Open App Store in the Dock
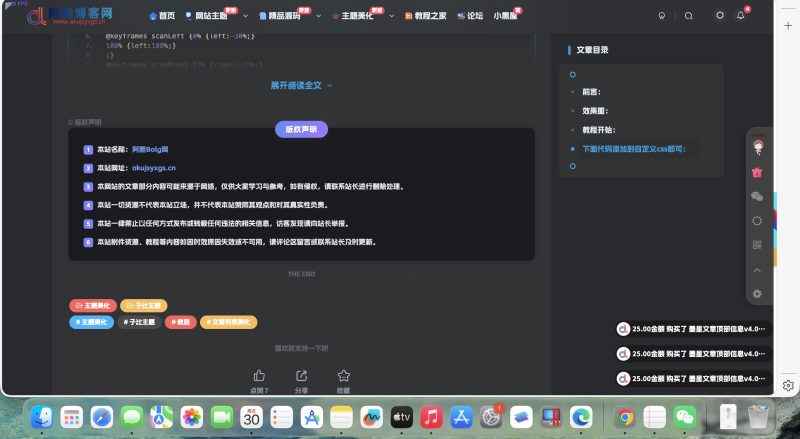Viewport: 800px width, 439px height. point(461,417)
